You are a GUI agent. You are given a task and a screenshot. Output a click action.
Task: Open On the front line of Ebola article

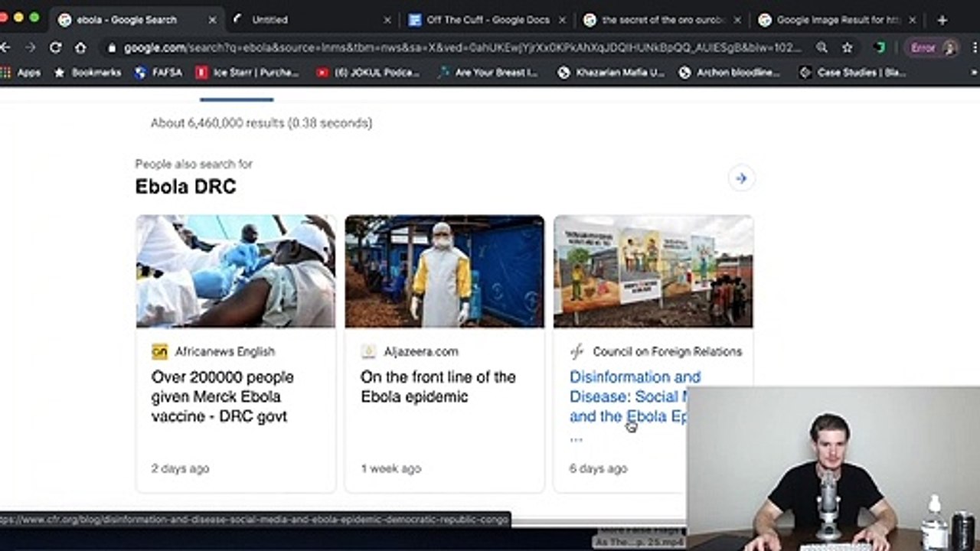438,386
